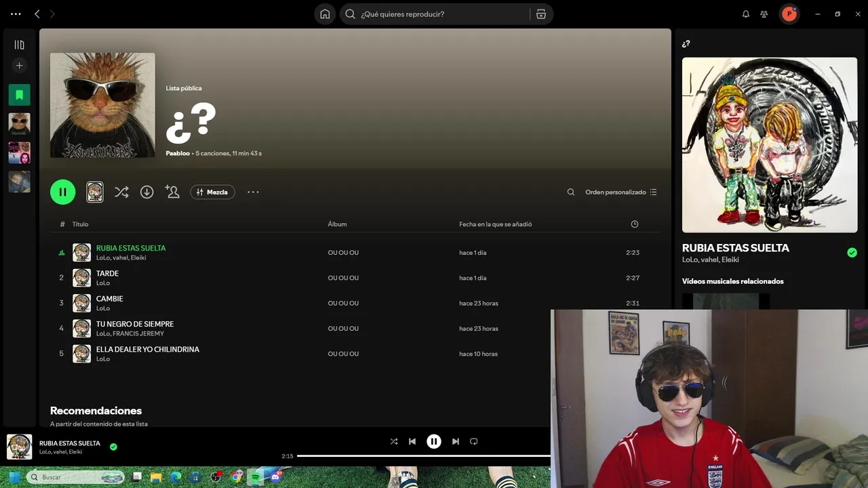The image size is (868, 488).
Task: Open Liked Songs green bookmark in sidebar
Action: tap(19, 95)
